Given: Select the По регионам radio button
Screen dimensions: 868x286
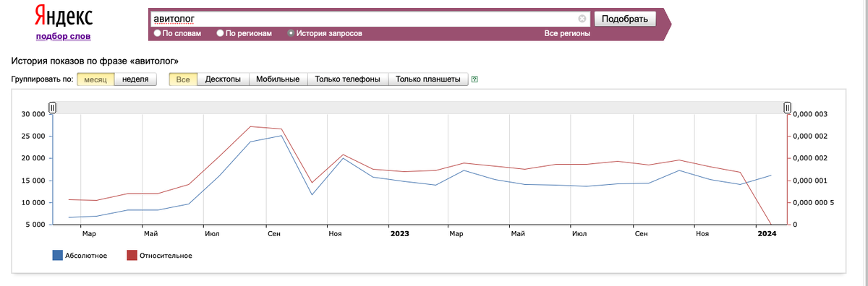Looking at the screenshot, I should (221, 33).
